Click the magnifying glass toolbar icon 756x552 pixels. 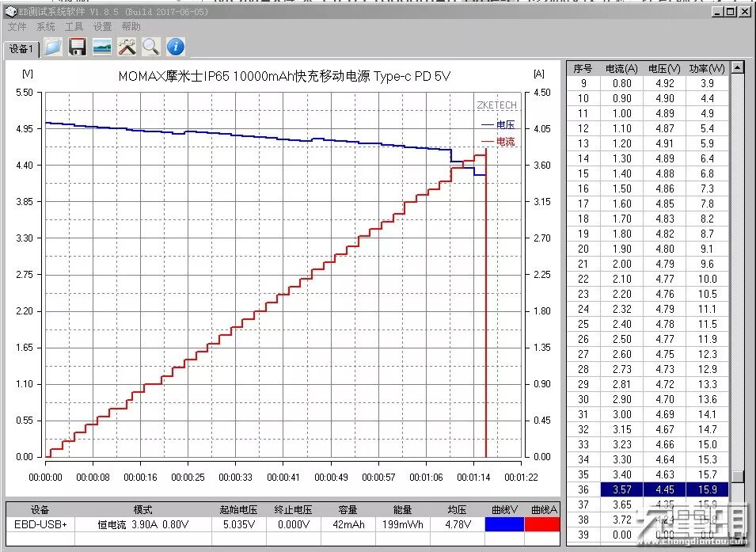pyautogui.click(x=151, y=47)
